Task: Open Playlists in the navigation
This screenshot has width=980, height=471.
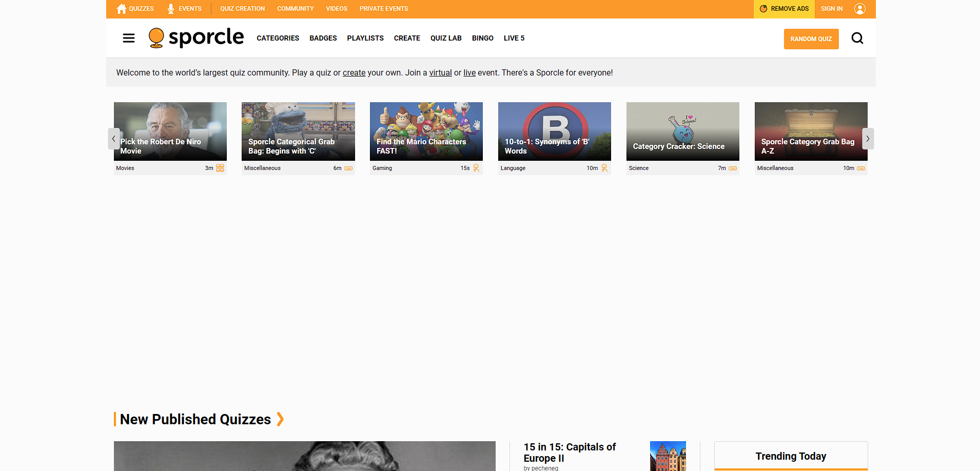Action: pos(365,38)
